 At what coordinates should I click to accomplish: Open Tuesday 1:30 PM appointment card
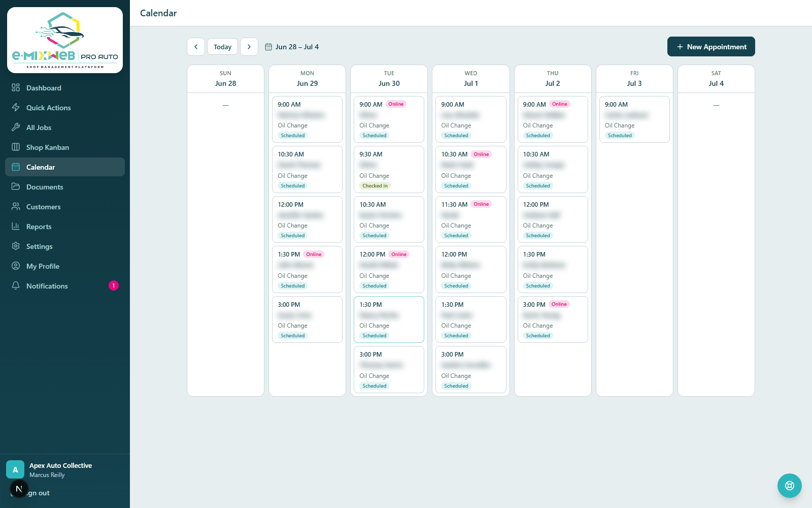click(x=389, y=320)
